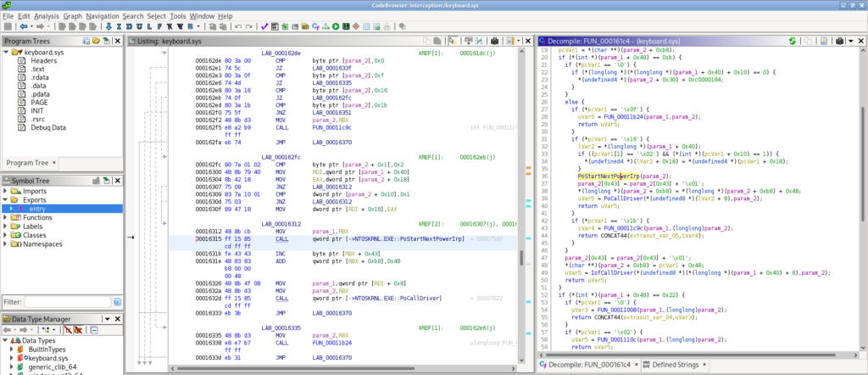Open the Analysis menu

coord(47,16)
